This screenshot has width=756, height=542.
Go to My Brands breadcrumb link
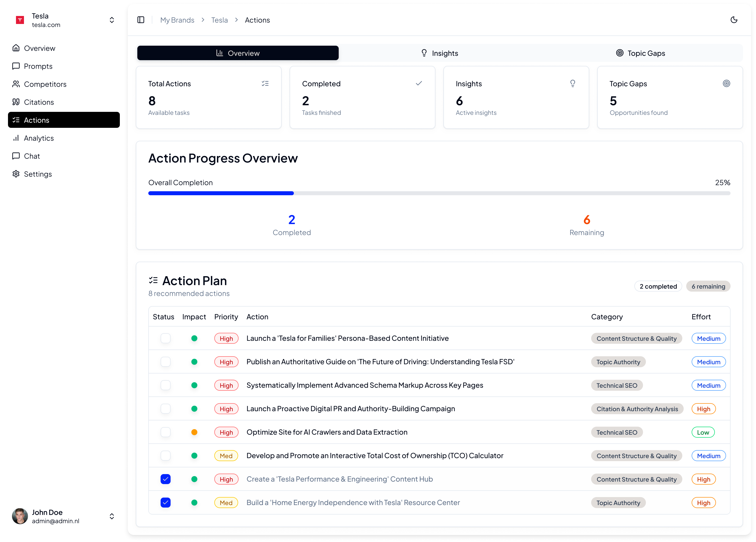177,20
